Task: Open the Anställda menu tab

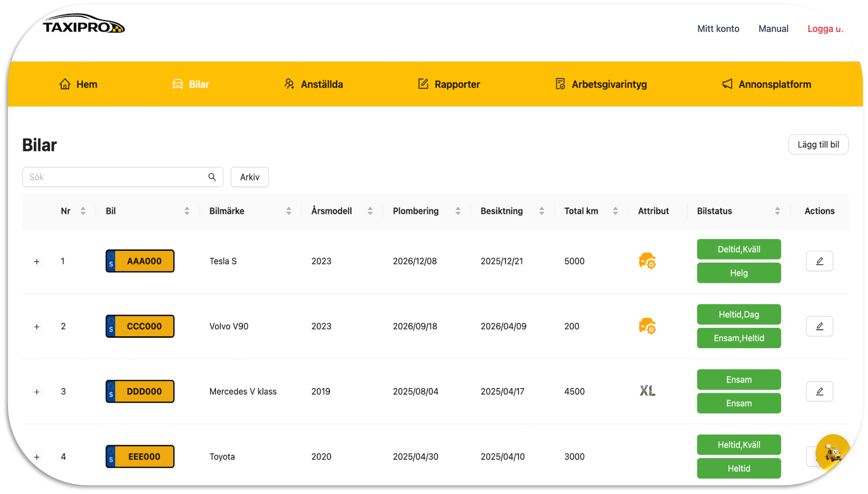Action: (314, 84)
